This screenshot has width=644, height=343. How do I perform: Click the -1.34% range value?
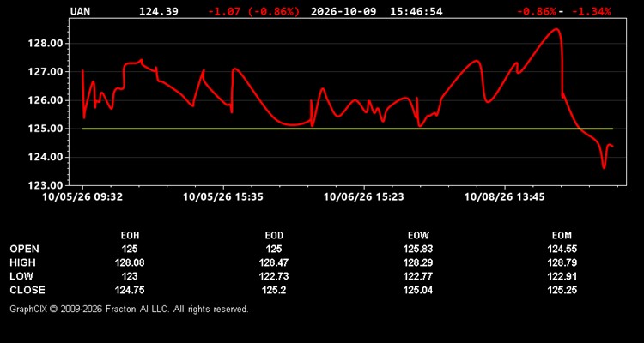click(x=592, y=11)
